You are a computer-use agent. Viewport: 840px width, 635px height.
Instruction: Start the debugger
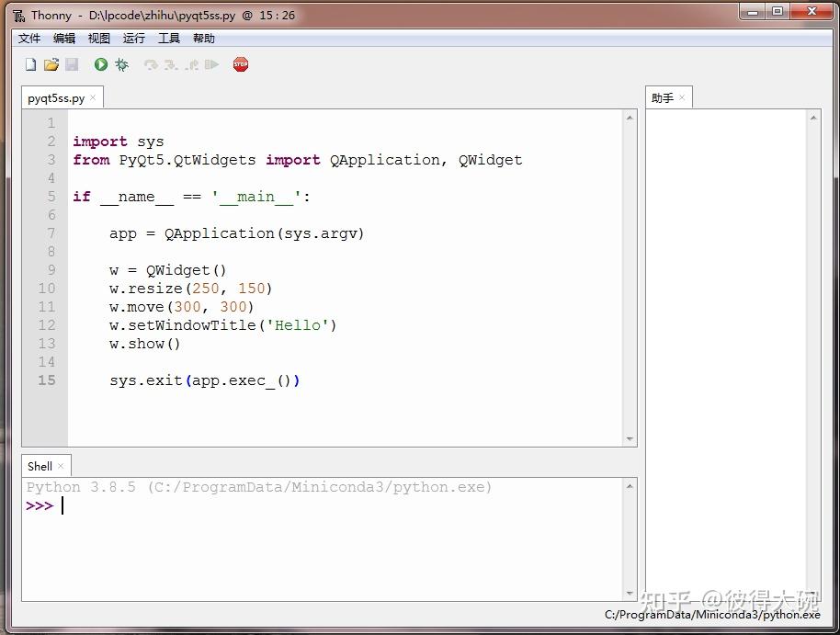(122, 64)
